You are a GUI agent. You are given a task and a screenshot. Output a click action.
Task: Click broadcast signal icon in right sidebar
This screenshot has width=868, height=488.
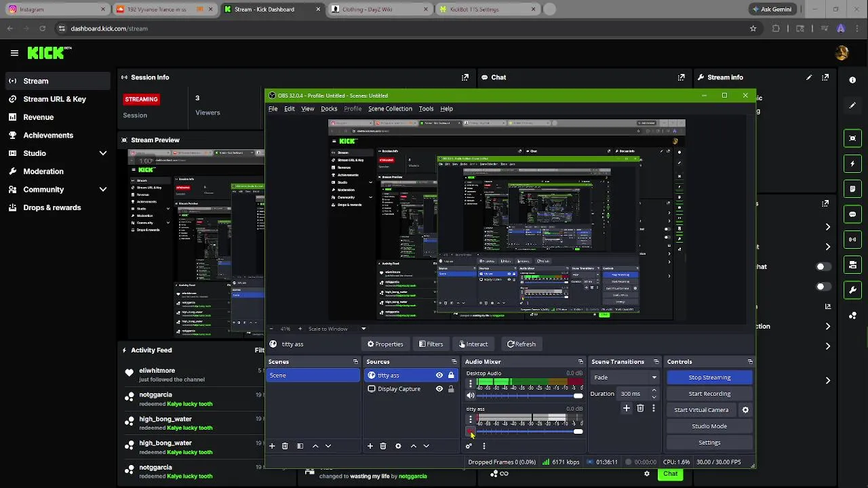(x=852, y=239)
